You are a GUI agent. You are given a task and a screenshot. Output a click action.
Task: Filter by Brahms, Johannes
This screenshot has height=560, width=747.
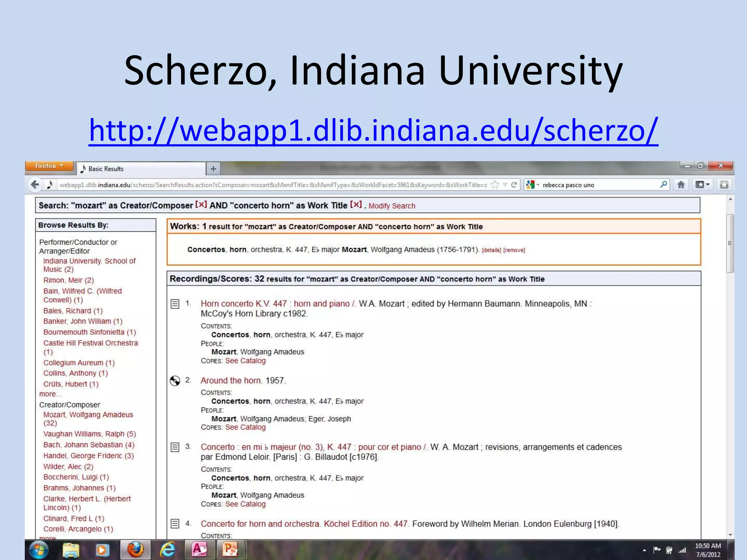coord(80,488)
